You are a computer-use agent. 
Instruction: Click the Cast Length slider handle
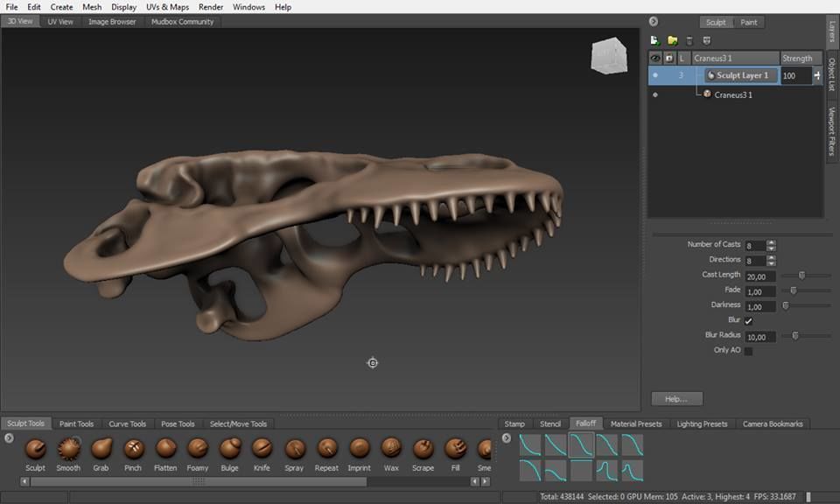tap(802, 276)
